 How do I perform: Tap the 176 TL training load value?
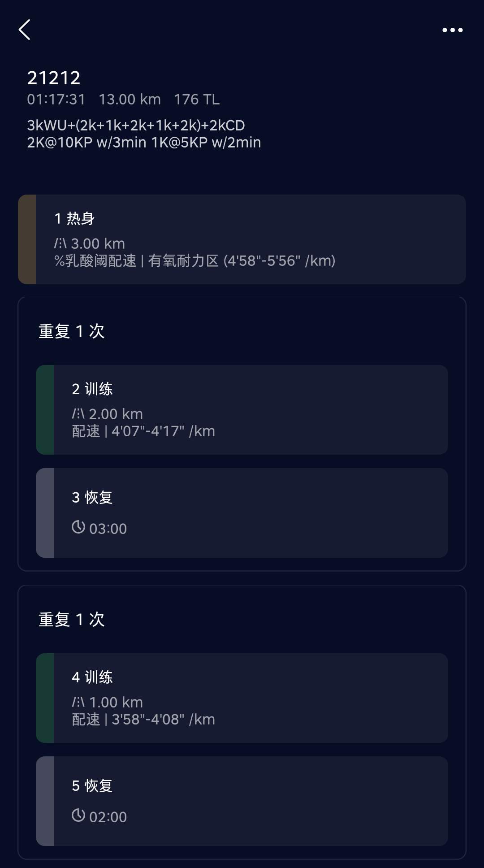coord(197,100)
